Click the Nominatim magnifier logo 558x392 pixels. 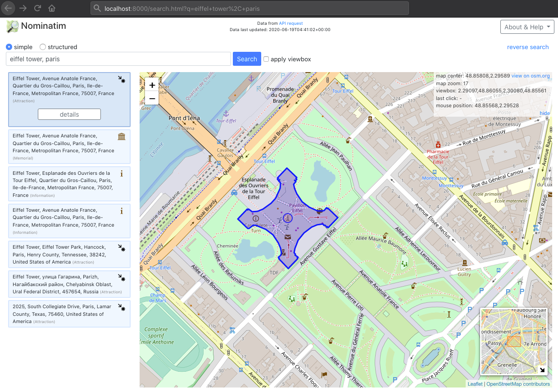click(x=12, y=27)
